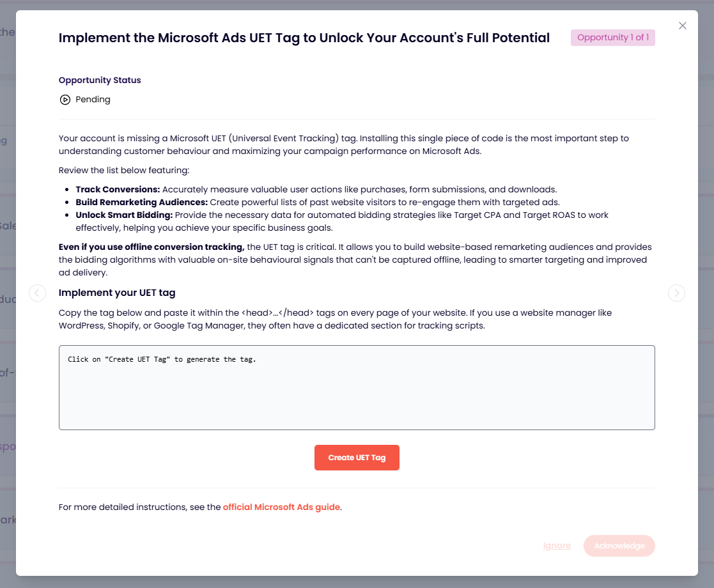
Task: Click inside the UET tag code box
Action: point(357,387)
